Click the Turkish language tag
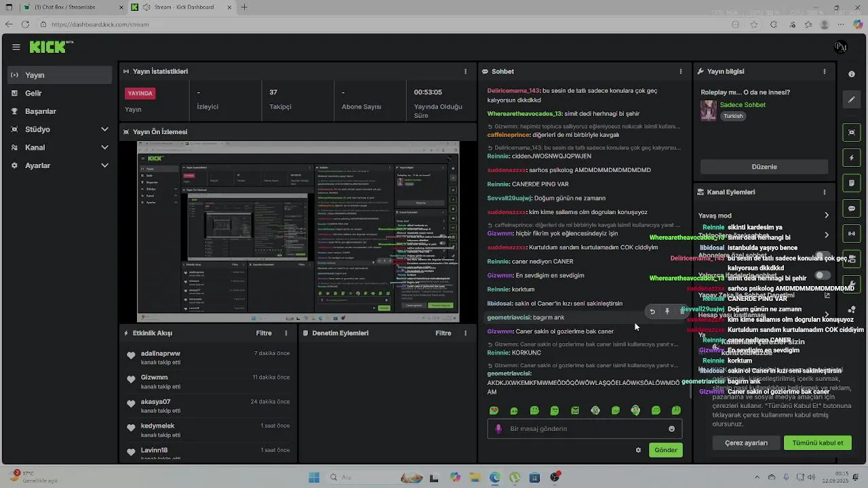868x488 pixels. tap(733, 116)
